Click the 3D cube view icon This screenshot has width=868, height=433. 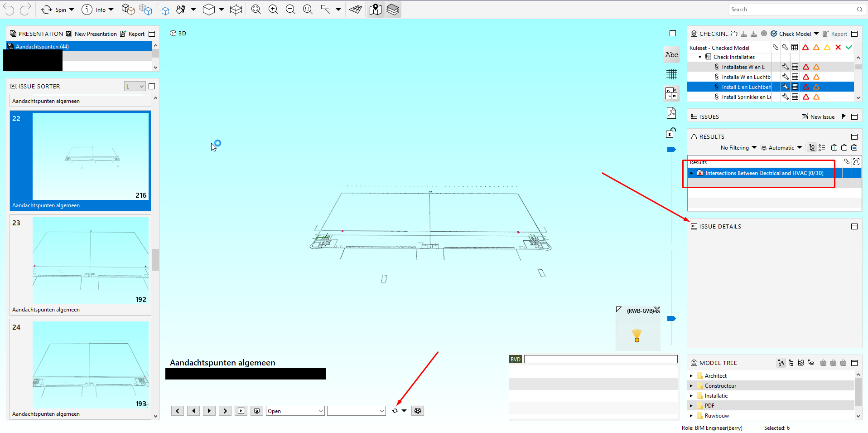tap(209, 10)
